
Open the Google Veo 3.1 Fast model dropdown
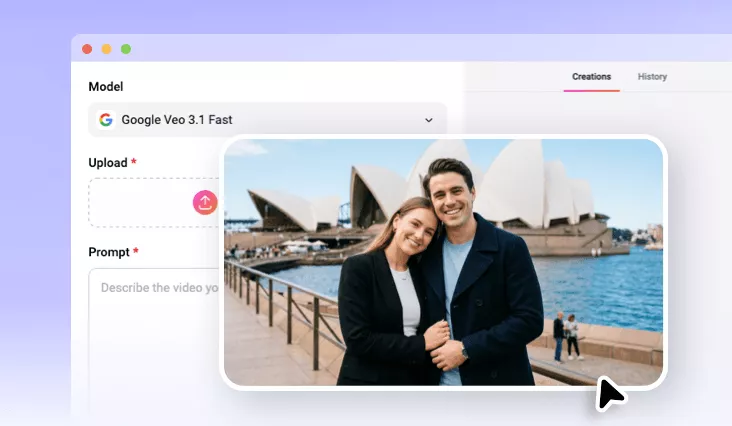[267, 120]
